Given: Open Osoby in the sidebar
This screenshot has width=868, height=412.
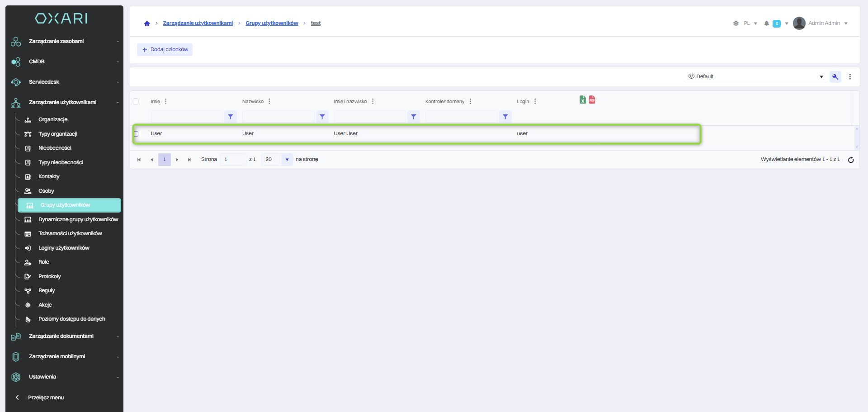Looking at the screenshot, I should tap(46, 191).
